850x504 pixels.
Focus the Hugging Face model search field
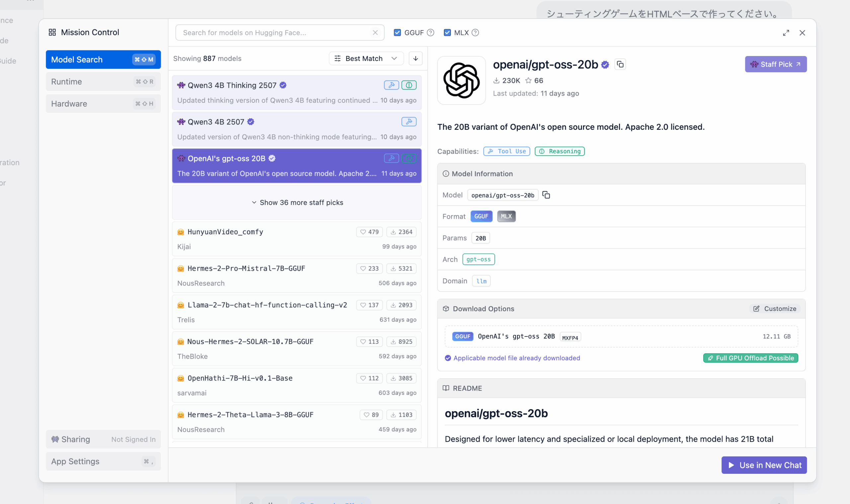[x=272, y=33]
